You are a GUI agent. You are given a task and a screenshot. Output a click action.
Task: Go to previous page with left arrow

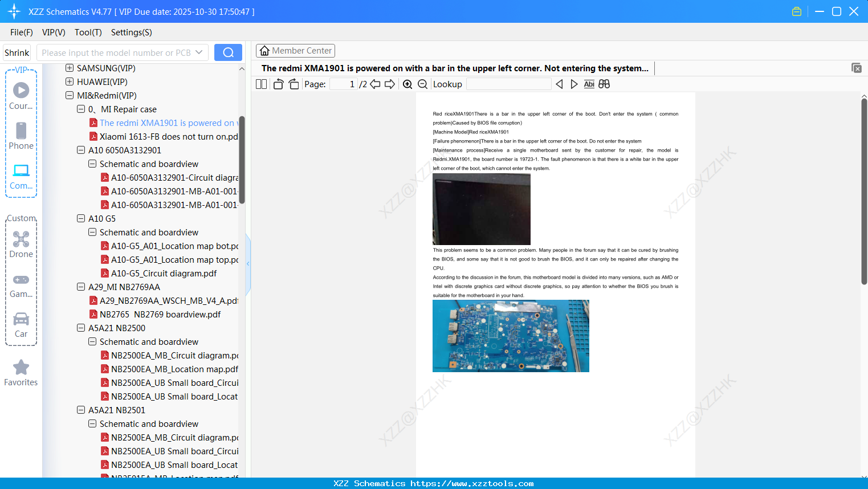coord(375,84)
